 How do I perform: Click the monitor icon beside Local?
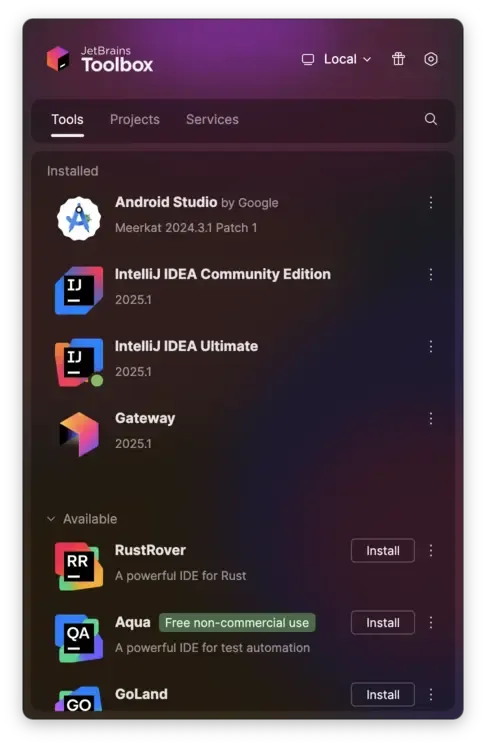tap(308, 59)
